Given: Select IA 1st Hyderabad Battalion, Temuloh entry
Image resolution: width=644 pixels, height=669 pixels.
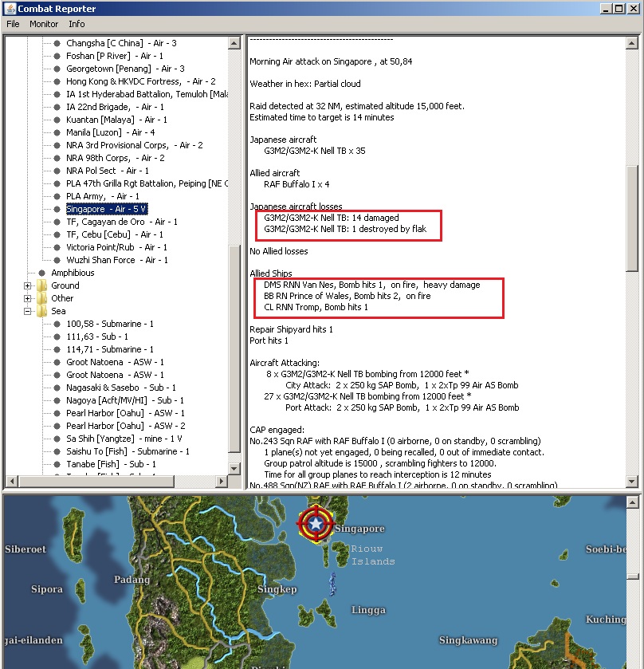Looking at the screenshot, I should pos(147,94).
